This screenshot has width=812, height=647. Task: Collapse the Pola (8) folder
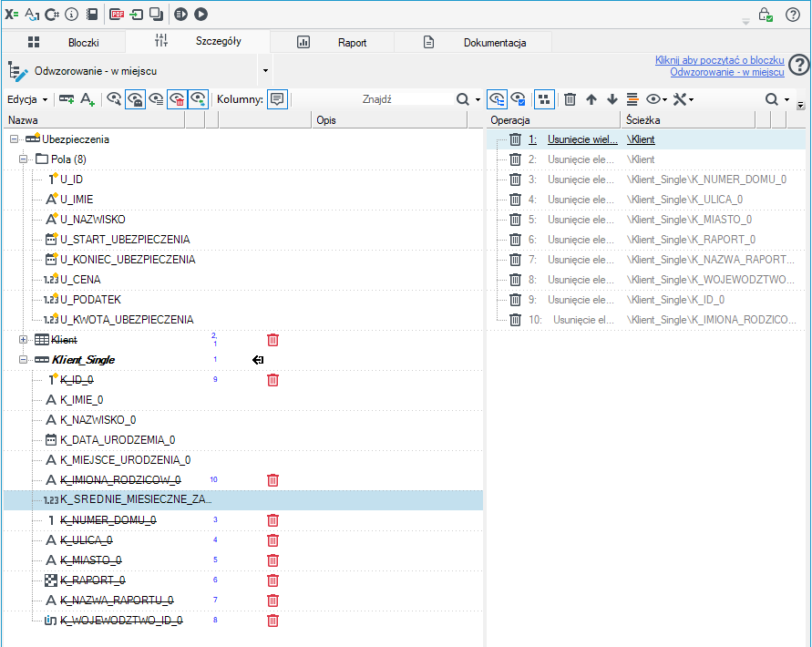click(23, 159)
